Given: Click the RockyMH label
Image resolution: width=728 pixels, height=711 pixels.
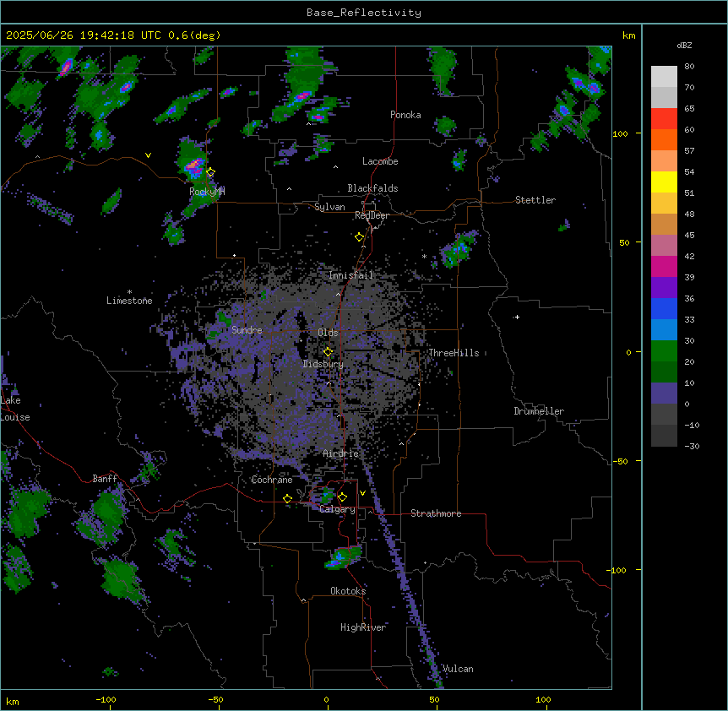Looking at the screenshot, I should click(207, 192).
